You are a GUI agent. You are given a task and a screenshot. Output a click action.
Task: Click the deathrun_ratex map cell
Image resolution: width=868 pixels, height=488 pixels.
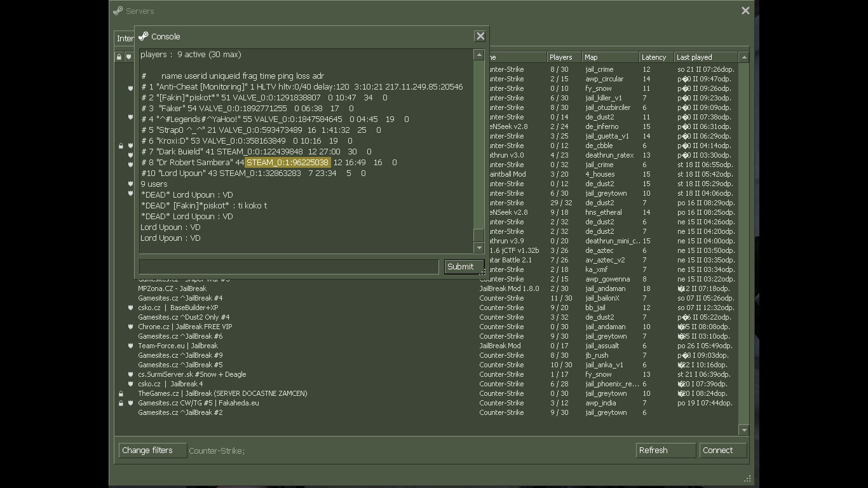click(609, 155)
